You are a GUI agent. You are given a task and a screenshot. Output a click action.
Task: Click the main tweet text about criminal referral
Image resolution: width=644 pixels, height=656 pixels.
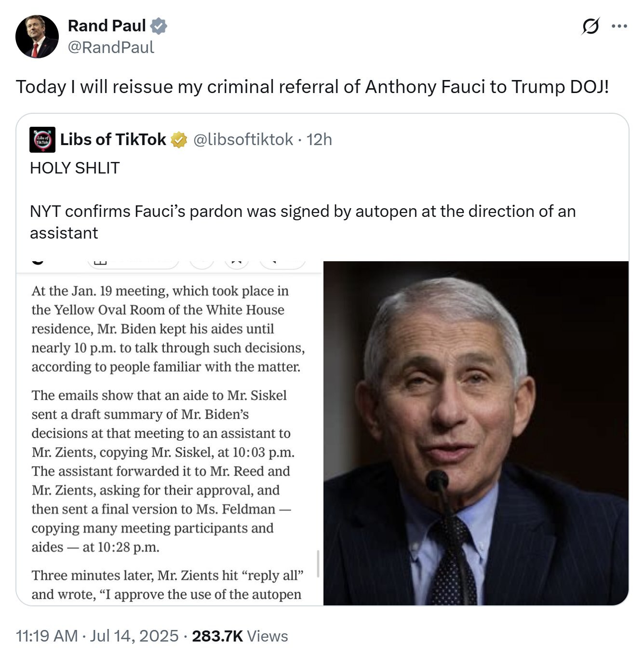click(312, 87)
